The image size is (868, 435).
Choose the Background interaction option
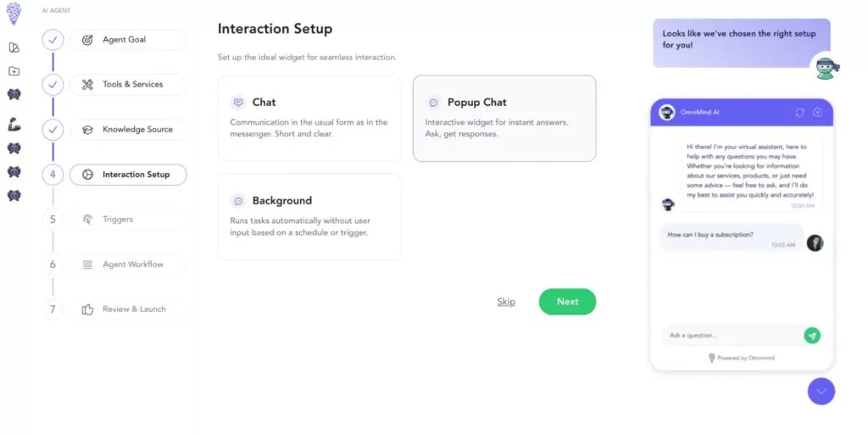click(x=309, y=217)
